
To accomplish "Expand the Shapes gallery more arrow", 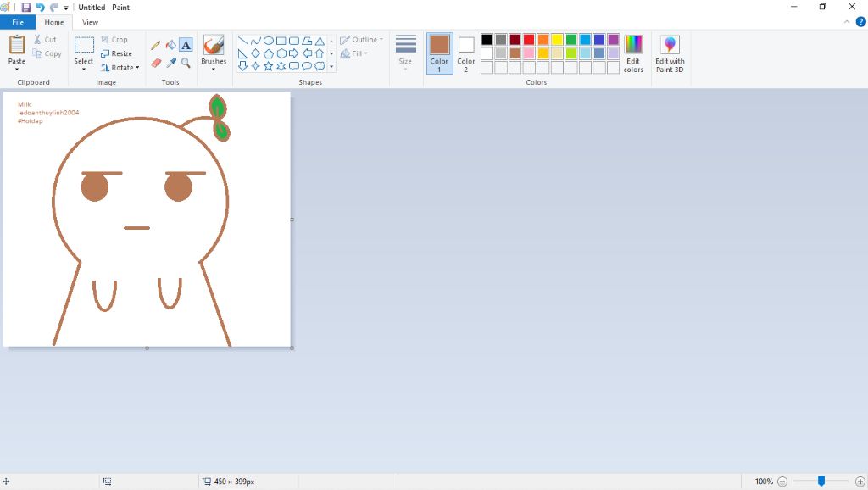I will (x=331, y=66).
